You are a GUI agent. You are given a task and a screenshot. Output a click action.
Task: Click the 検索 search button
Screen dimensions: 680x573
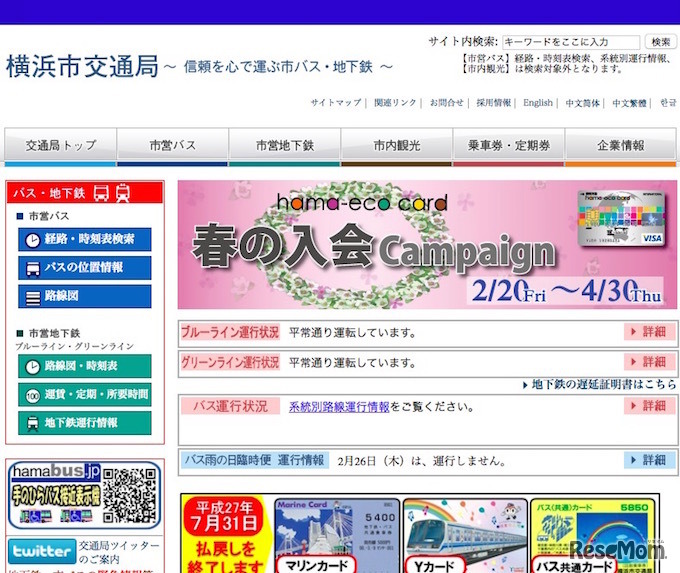coord(660,42)
